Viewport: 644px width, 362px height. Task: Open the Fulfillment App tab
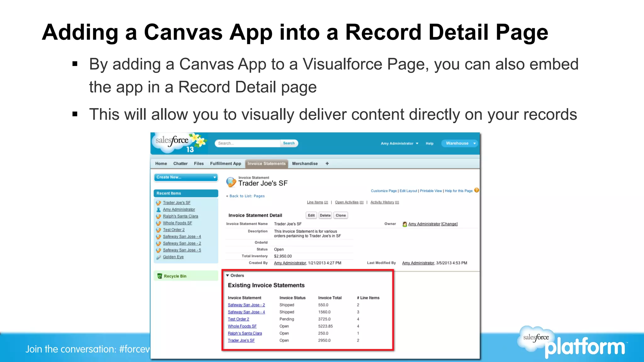[225, 163]
